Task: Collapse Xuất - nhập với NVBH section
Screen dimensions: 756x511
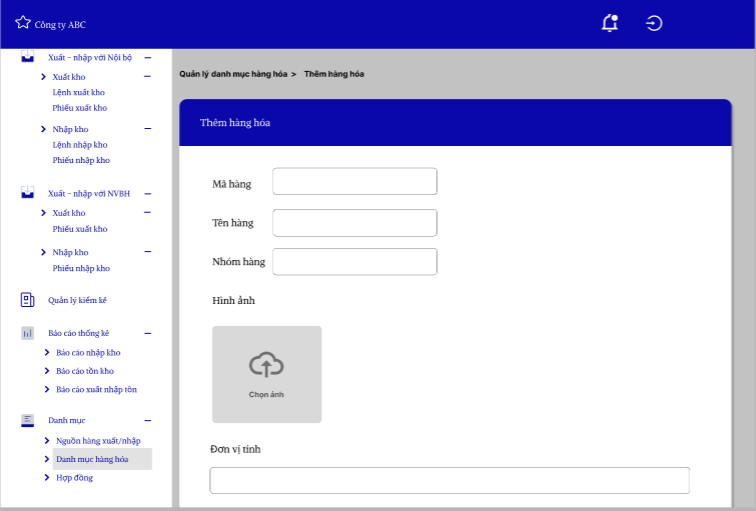Action: click(148, 193)
